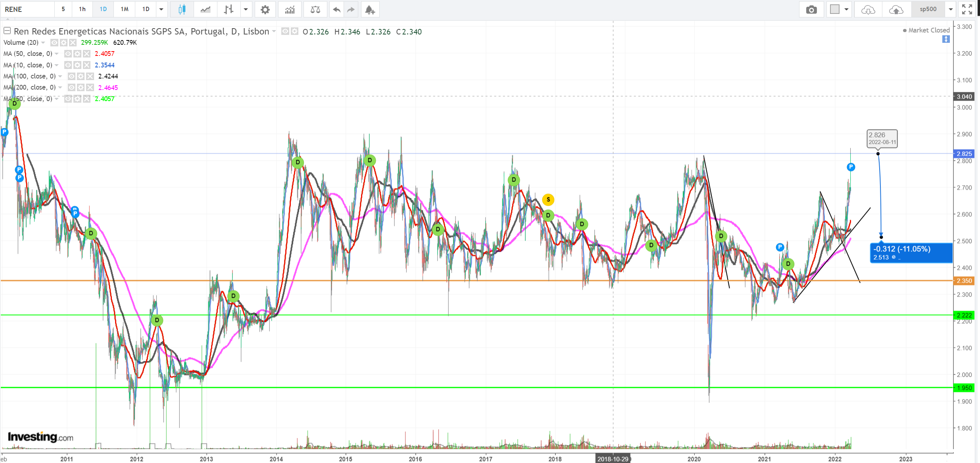The image size is (980, 463).
Task: Take a chart snapshot with camera icon
Action: [x=811, y=10]
